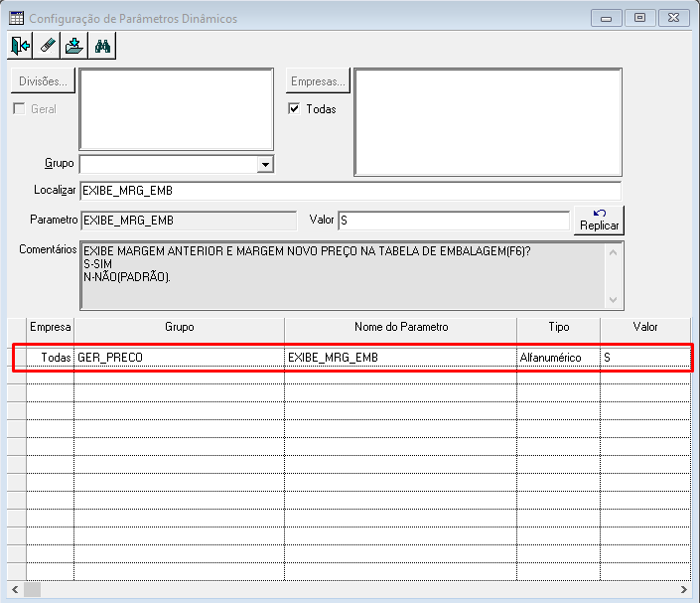Click the exit door toolbar icon
The width and height of the screenshot is (700, 603).
tap(21, 46)
